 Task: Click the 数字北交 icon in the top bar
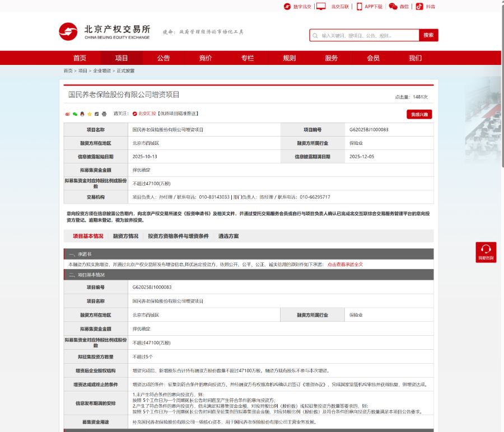click(x=287, y=7)
